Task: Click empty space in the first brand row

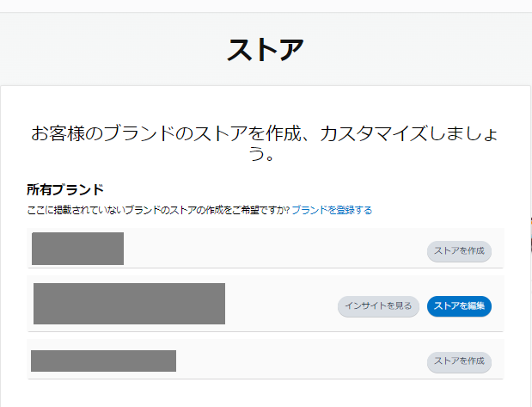Action: click(x=275, y=250)
